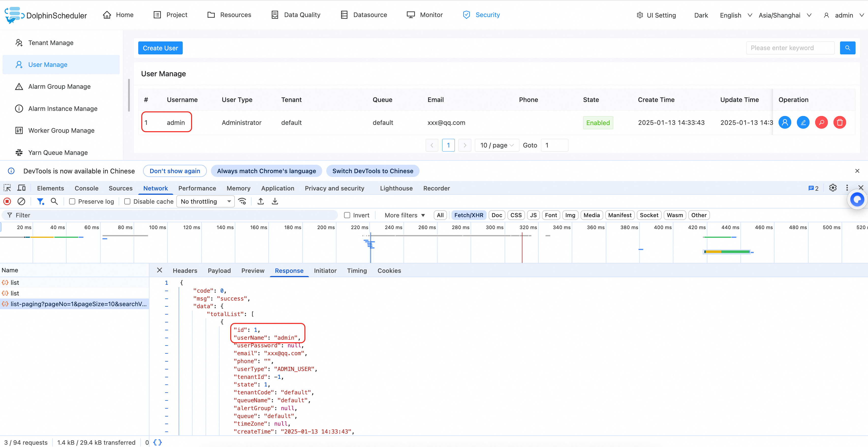Click the red reset password icon for admin
Viewport: 868px width, 447px height.
(821, 122)
